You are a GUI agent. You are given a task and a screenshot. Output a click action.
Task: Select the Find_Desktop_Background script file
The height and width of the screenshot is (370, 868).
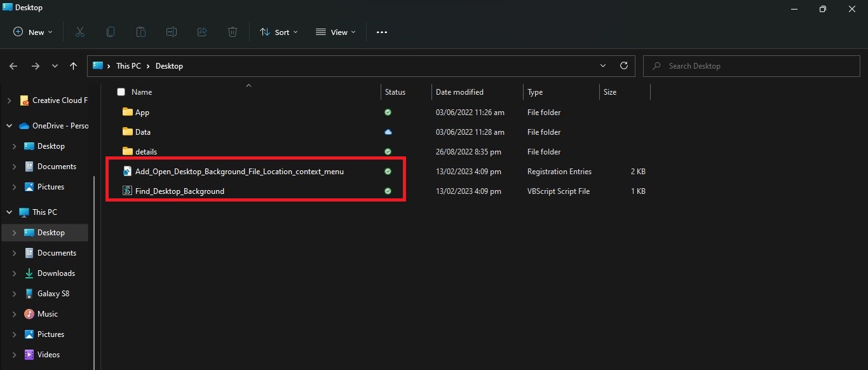point(180,191)
